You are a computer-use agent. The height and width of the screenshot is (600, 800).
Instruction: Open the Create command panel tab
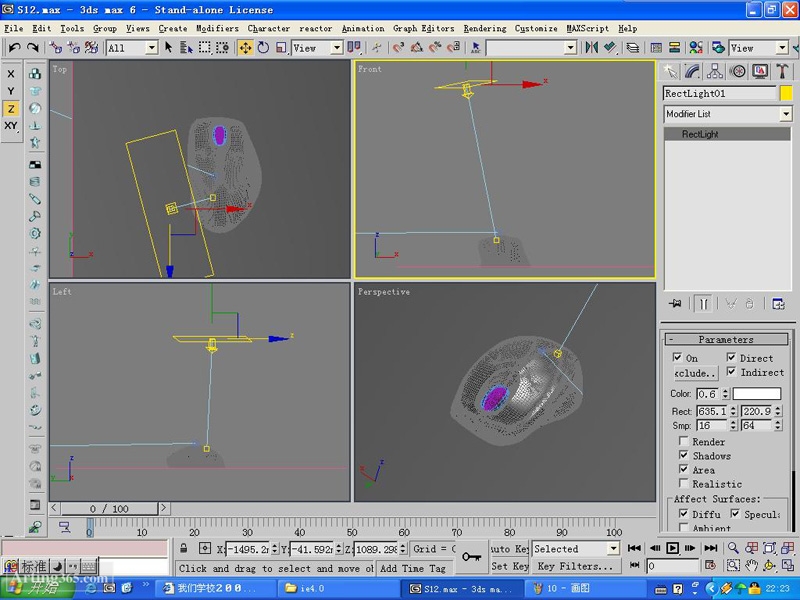pos(670,71)
